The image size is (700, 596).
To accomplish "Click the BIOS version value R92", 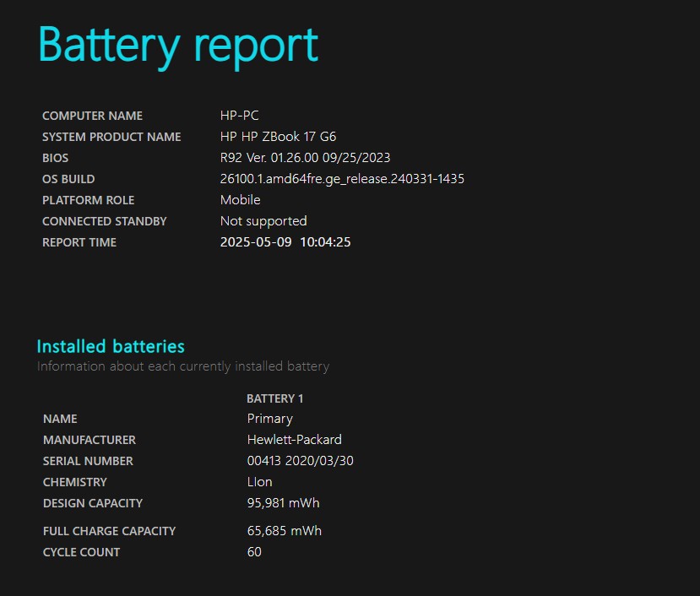I will pos(305,158).
